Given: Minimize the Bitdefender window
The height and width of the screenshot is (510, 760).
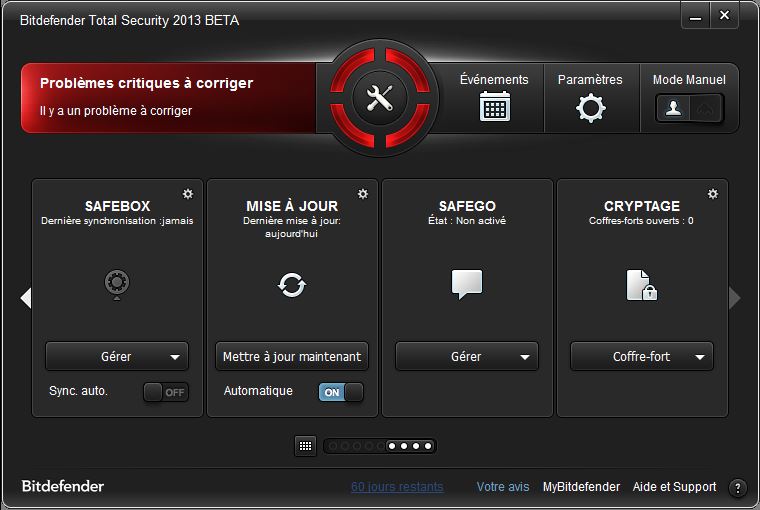Looking at the screenshot, I should (696, 16).
